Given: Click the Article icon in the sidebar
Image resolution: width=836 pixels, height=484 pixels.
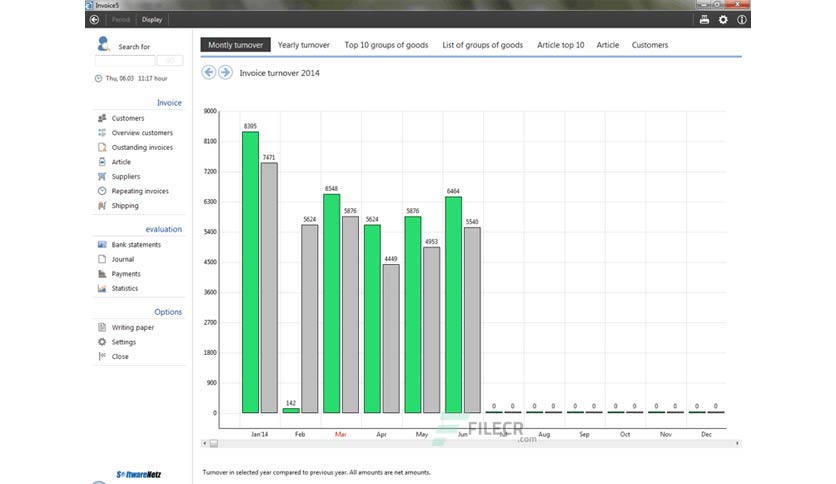Looking at the screenshot, I should point(102,162).
